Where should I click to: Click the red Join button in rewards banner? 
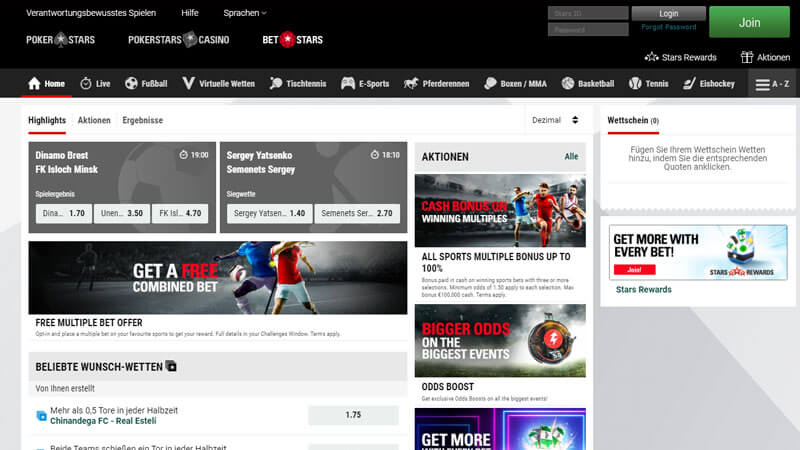pyautogui.click(x=635, y=269)
